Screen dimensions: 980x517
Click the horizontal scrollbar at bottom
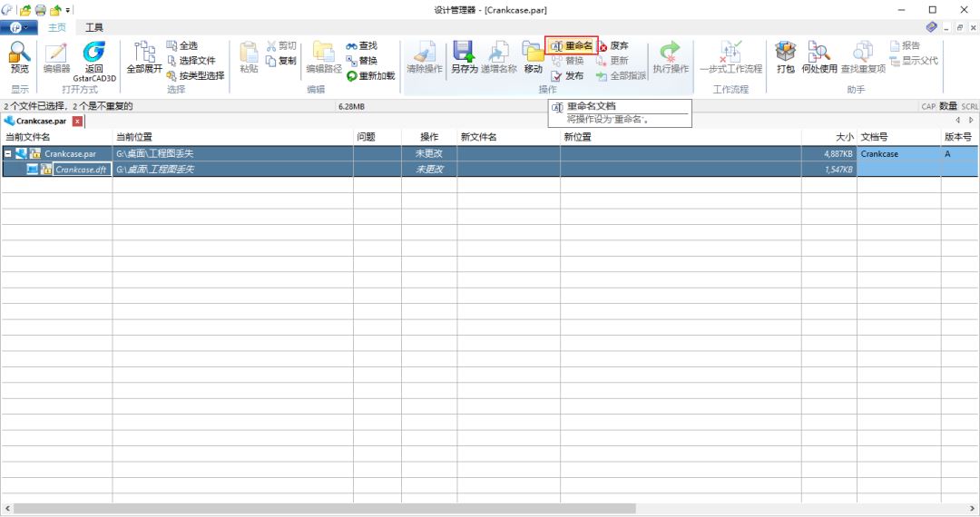click(x=327, y=509)
